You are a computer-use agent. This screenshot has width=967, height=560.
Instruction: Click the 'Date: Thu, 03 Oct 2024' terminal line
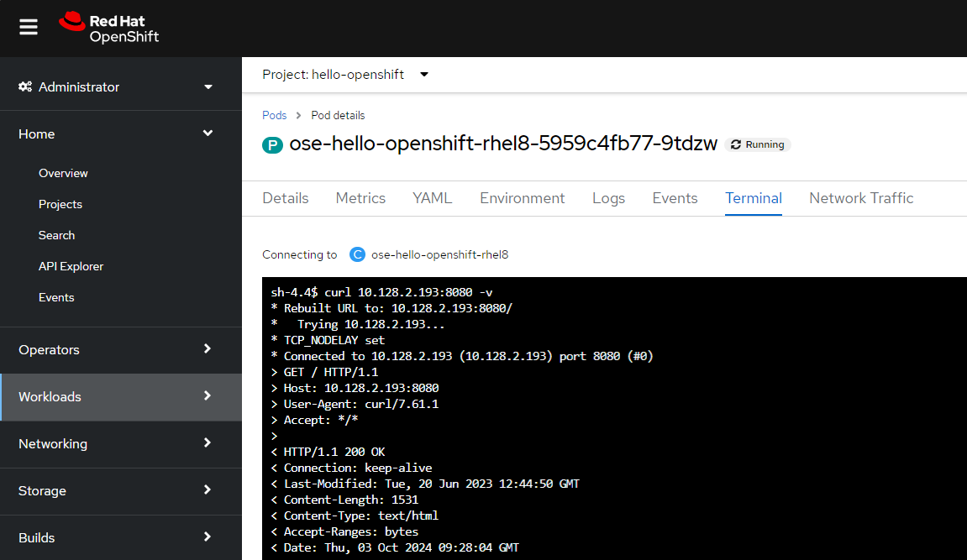click(x=395, y=547)
